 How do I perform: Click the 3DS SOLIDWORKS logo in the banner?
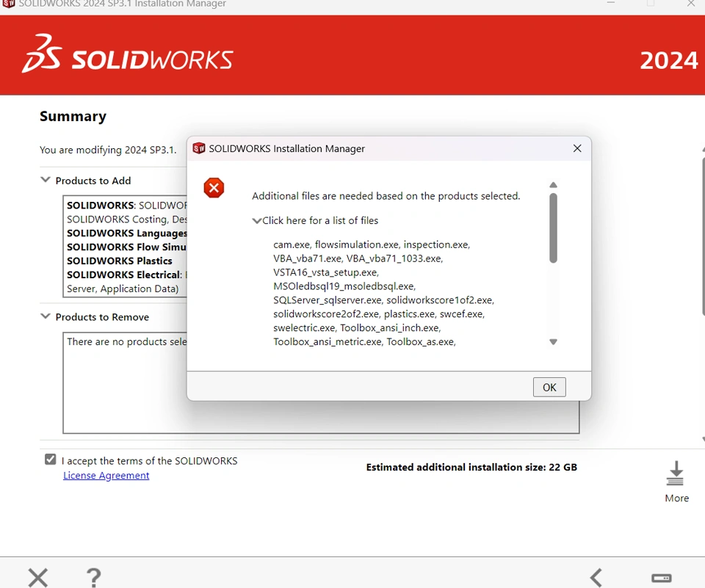coord(128,54)
